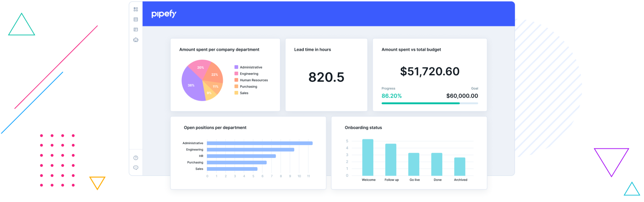Click the Done column in Onboarding status
Image resolution: width=644 pixels, height=202 pixels.
point(437,164)
